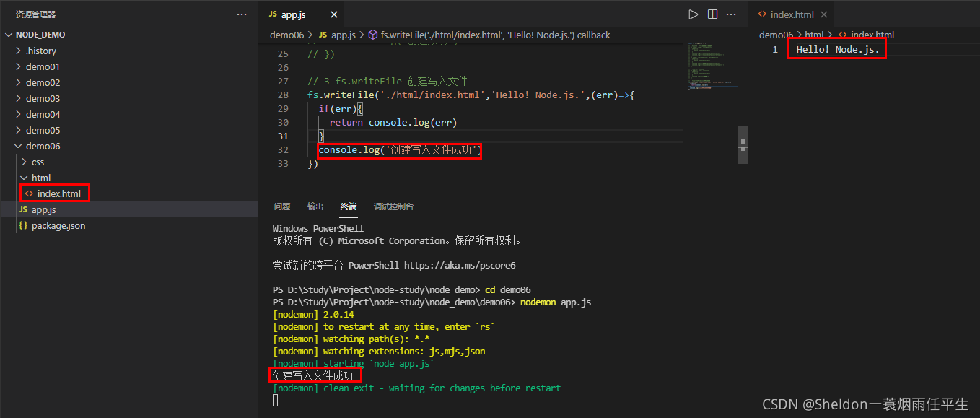
Task: Expand the .history folder
Action: tap(19, 51)
